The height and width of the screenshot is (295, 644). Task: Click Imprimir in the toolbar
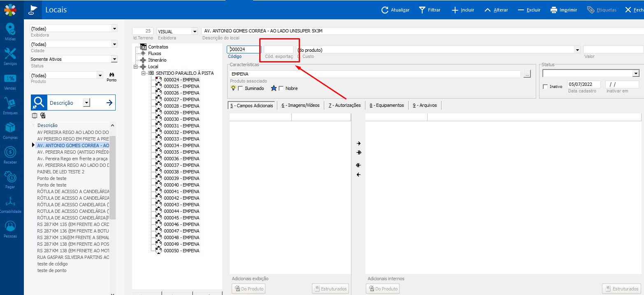point(564,10)
